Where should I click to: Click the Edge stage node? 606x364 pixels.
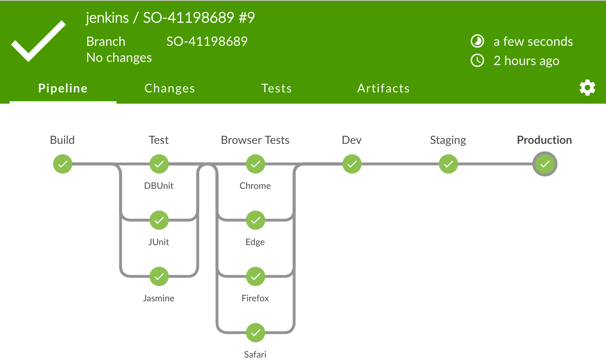[256, 220]
